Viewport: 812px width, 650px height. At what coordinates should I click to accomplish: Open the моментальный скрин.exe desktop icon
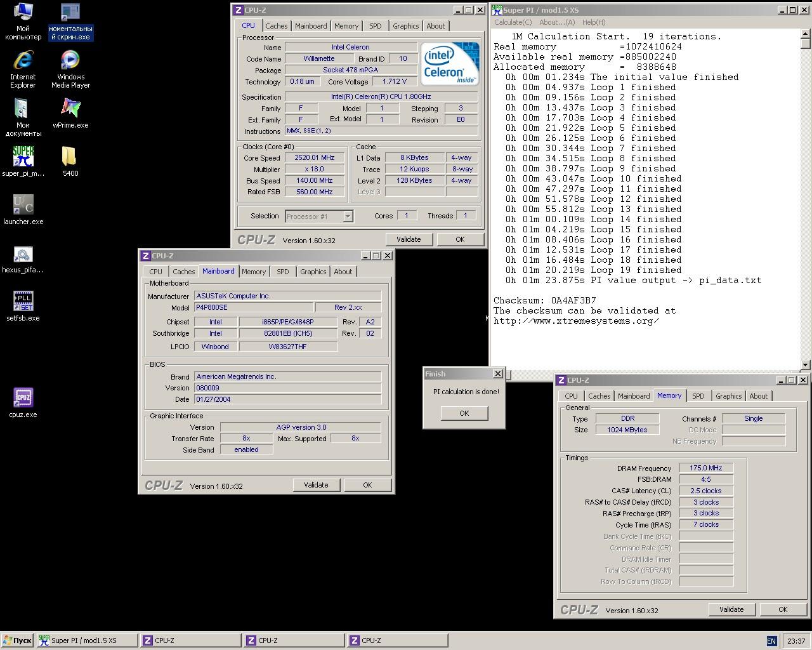tap(70, 22)
